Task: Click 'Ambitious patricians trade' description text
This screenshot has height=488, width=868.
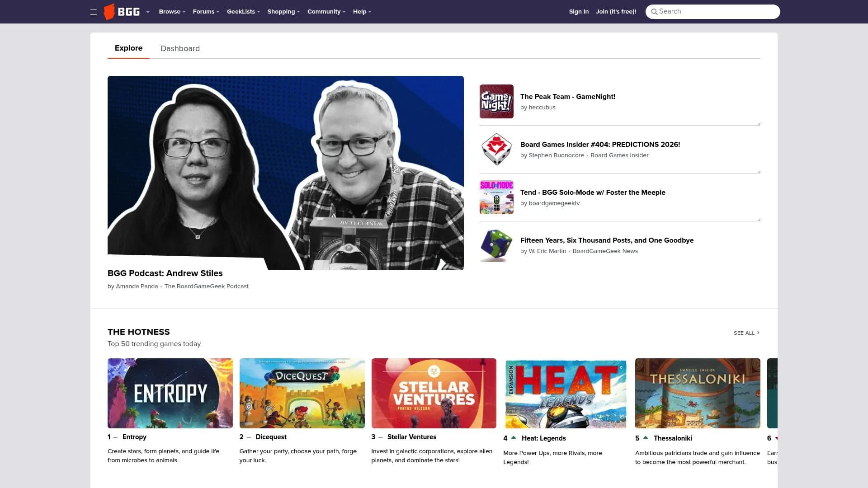Action: [698, 458]
